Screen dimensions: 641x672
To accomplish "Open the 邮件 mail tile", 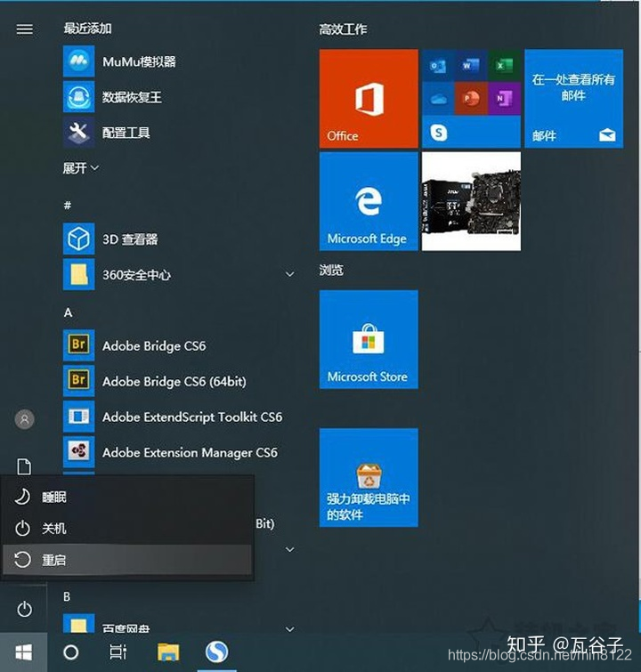I will 573,99.
